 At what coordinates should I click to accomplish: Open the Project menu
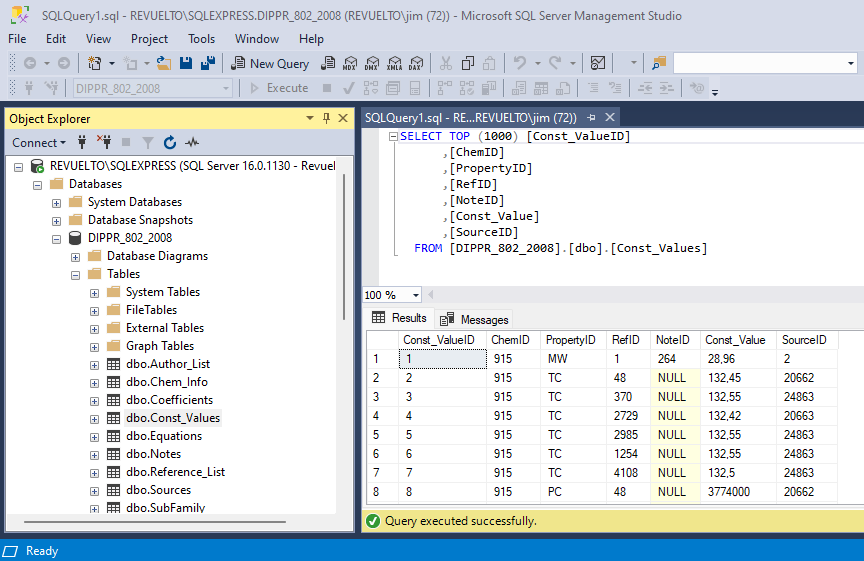(x=149, y=39)
